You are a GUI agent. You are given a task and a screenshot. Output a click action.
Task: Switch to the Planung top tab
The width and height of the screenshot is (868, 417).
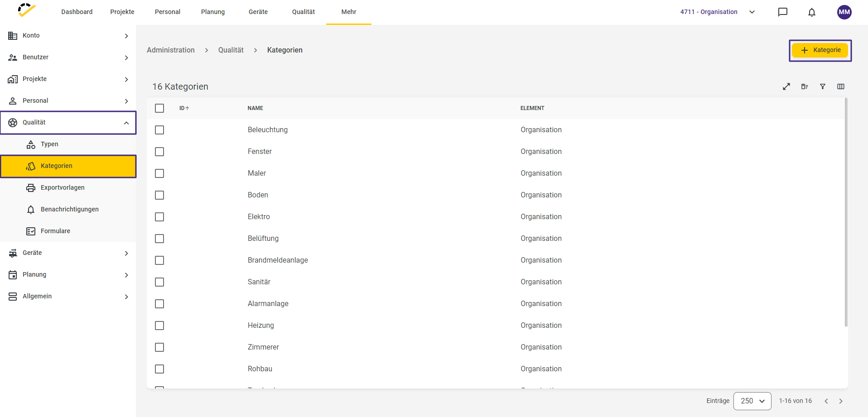tap(213, 12)
